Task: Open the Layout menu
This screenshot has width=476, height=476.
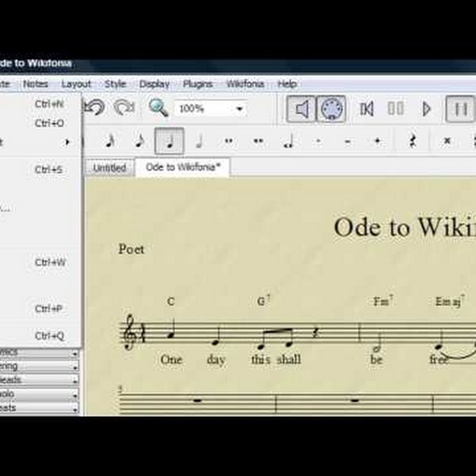Action: [76, 84]
